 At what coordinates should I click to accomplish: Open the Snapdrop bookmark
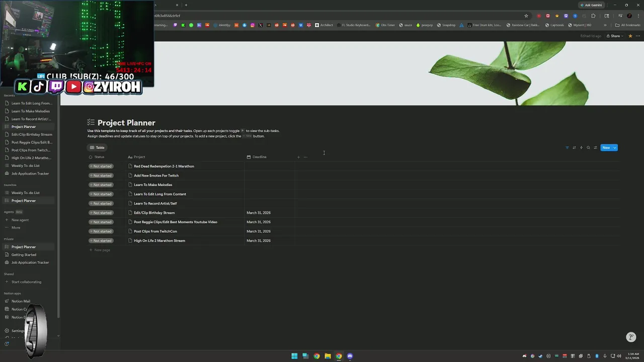point(446,25)
